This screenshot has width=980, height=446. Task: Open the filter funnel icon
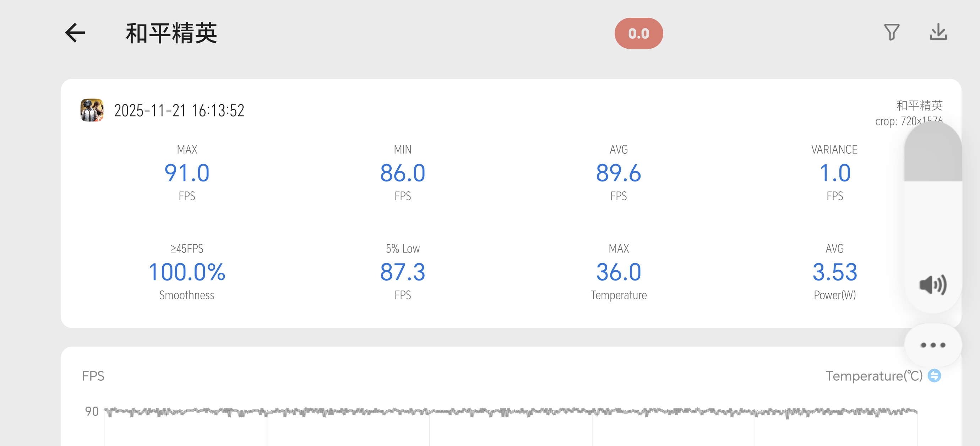click(x=891, y=32)
